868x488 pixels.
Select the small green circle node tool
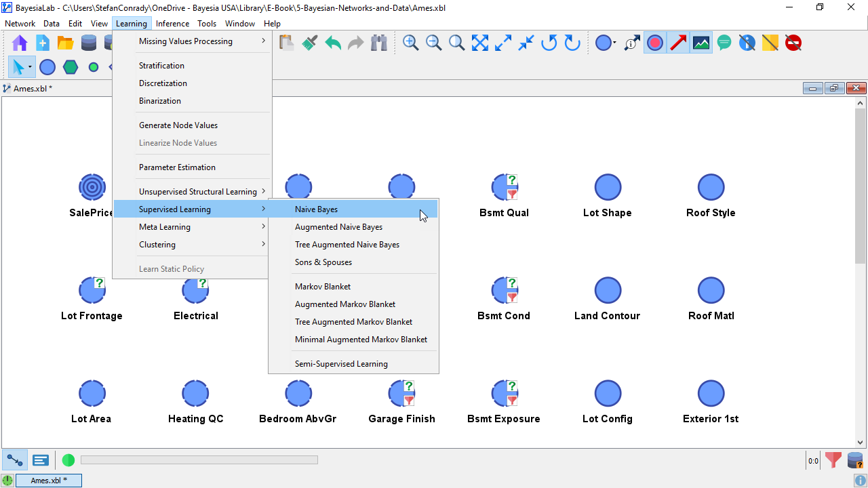94,67
